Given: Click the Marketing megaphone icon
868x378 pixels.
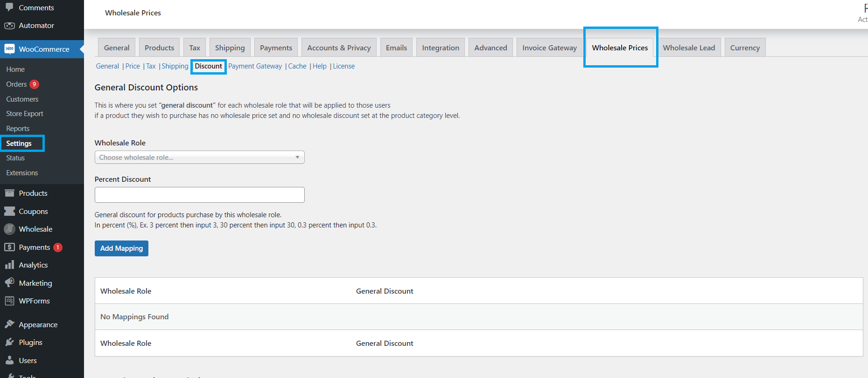Looking at the screenshot, I should pos(9,283).
